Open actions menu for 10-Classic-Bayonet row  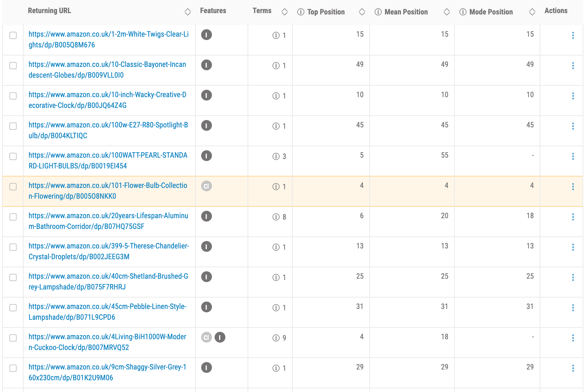click(x=573, y=66)
